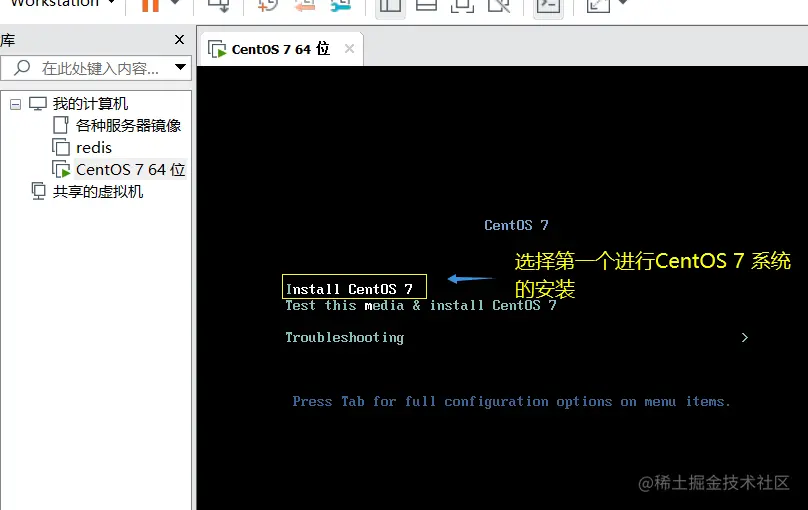Click the VM icon on the CentOS tab
This screenshot has height=510, width=808.
click(x=217, y=49)
